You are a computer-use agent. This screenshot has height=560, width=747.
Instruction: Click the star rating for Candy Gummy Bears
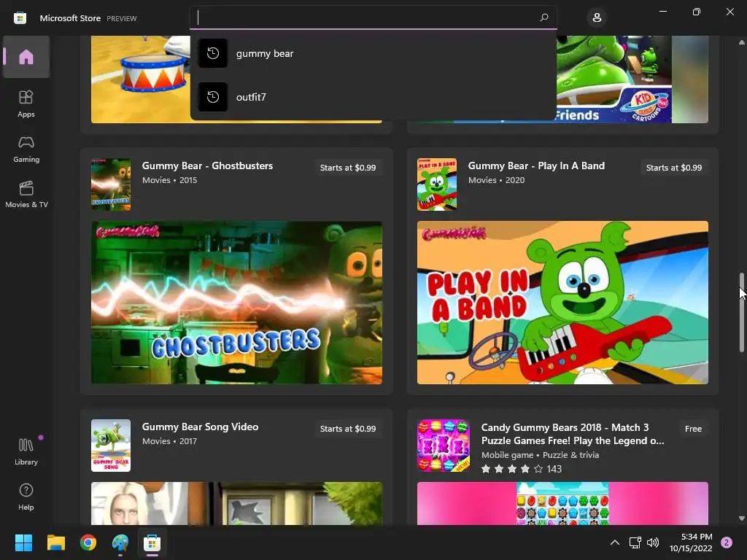[521, 469]
